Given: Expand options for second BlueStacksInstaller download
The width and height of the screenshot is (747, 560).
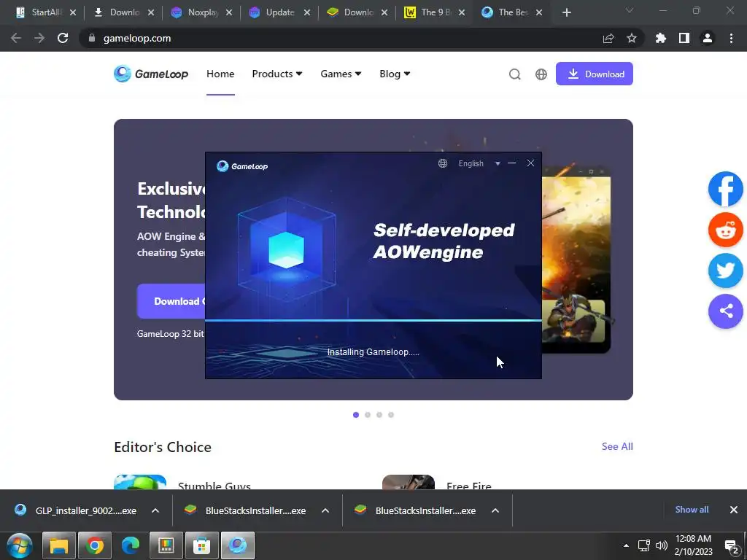Looking at the screenshot, I should [x=495, y=510].
